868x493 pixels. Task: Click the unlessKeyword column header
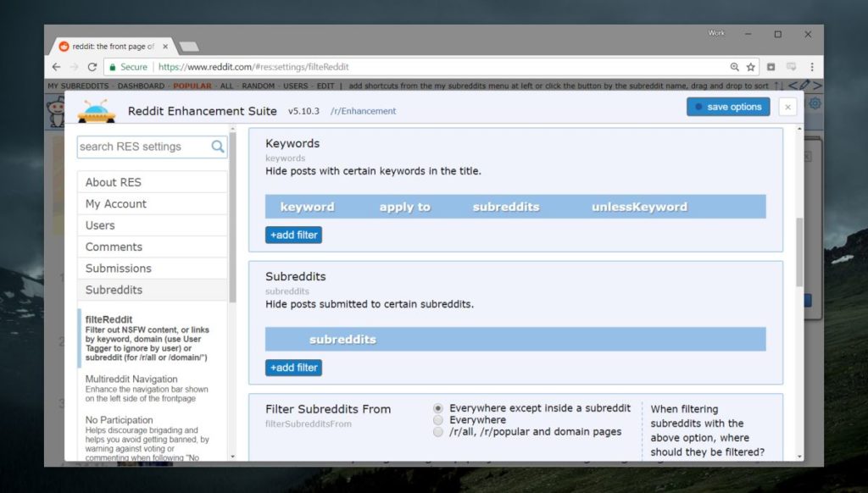(x=639, y=207)
